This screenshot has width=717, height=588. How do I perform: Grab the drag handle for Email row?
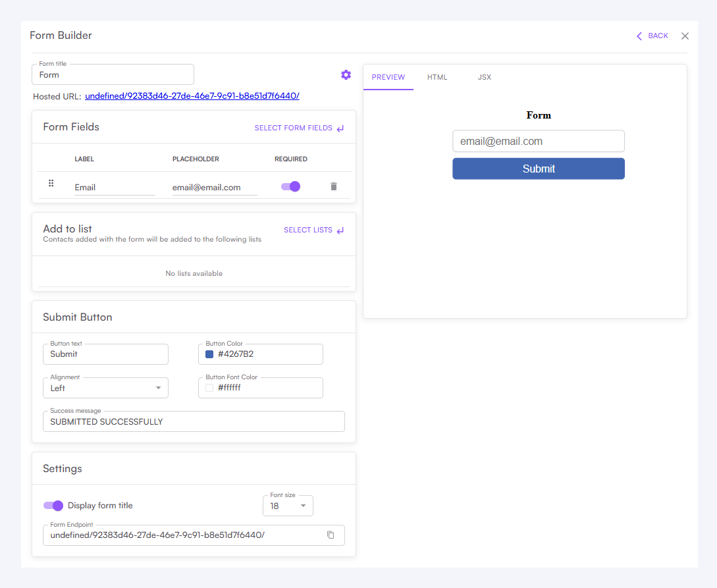click(51, 184)
